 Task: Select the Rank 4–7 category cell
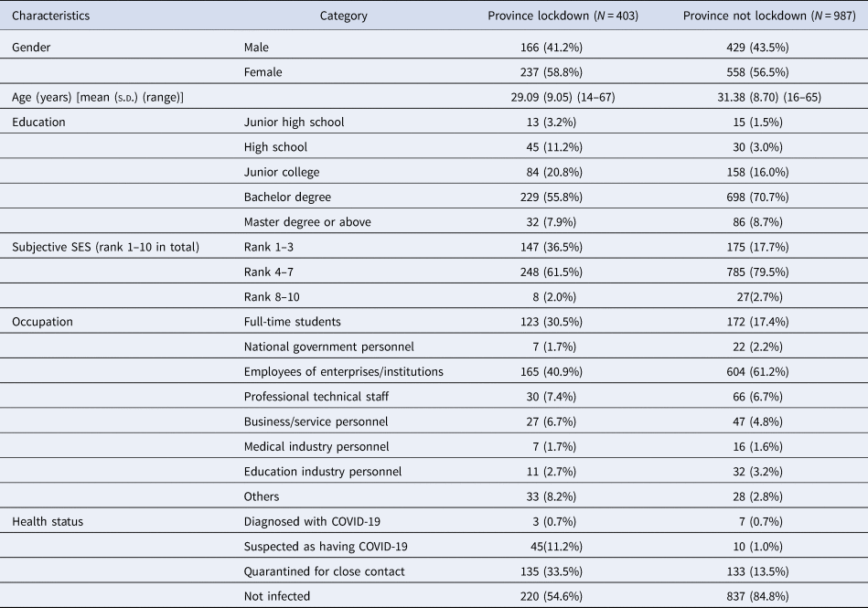point(267,272)
